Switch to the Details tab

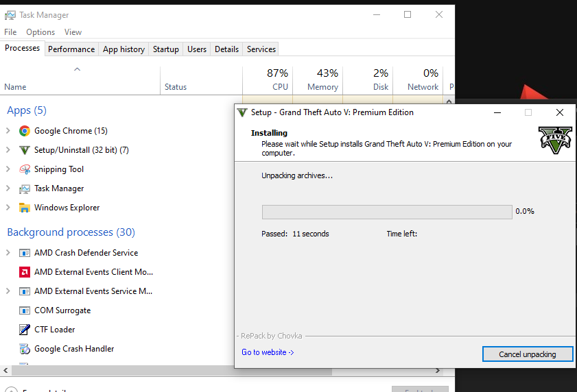coord(226,49)
